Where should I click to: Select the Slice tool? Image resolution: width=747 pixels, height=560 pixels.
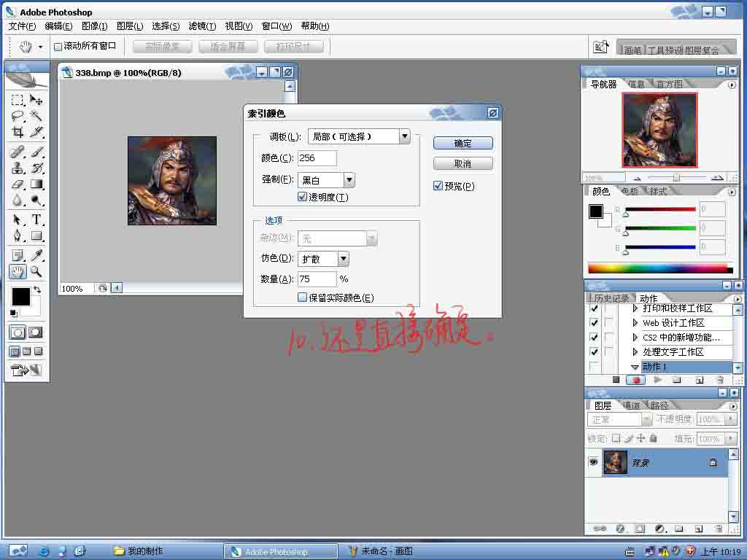(x=36, y=132)
